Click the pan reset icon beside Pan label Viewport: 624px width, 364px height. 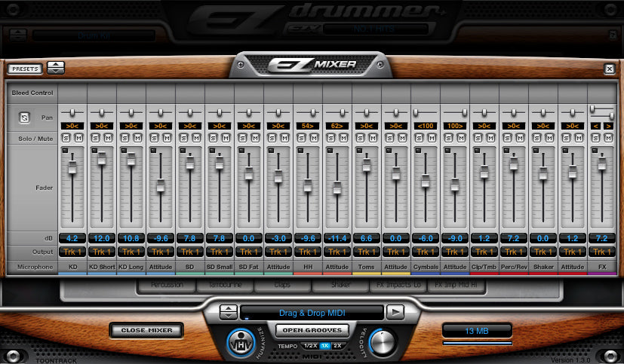[x=25, y=118]
